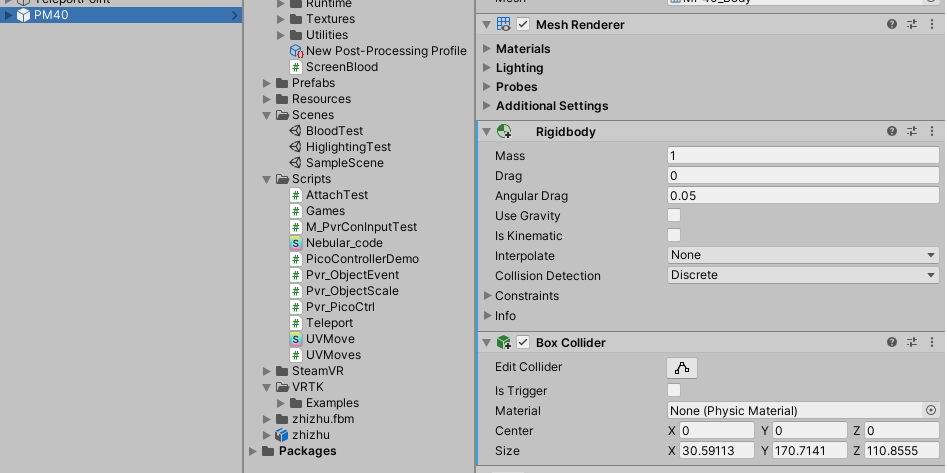Click the Rigidbody component icon
Screen dimensions: 947x473
click(504, 131)
